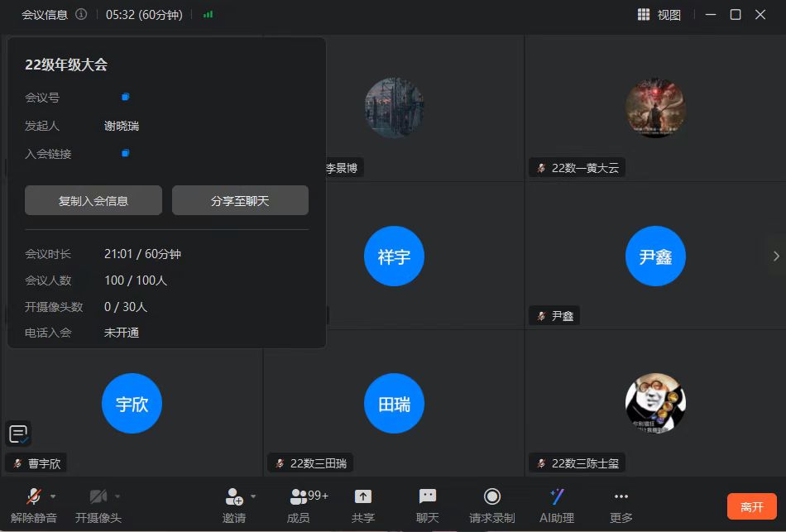Expand camera options arrow beside video
The width and height of the screenshot is (786, 532).
117,496
